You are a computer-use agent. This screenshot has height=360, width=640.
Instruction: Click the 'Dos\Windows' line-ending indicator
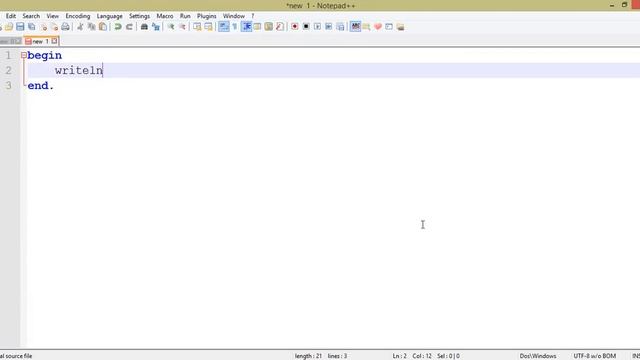click(538, 356)
